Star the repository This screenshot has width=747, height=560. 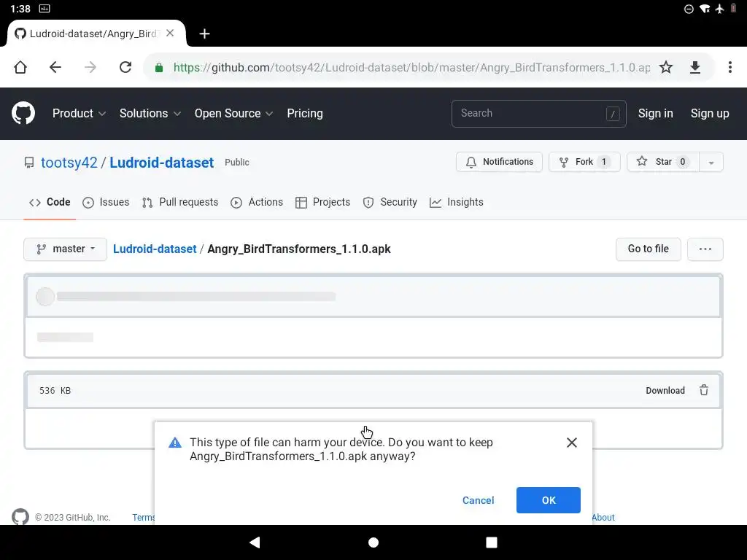[662, 162]
